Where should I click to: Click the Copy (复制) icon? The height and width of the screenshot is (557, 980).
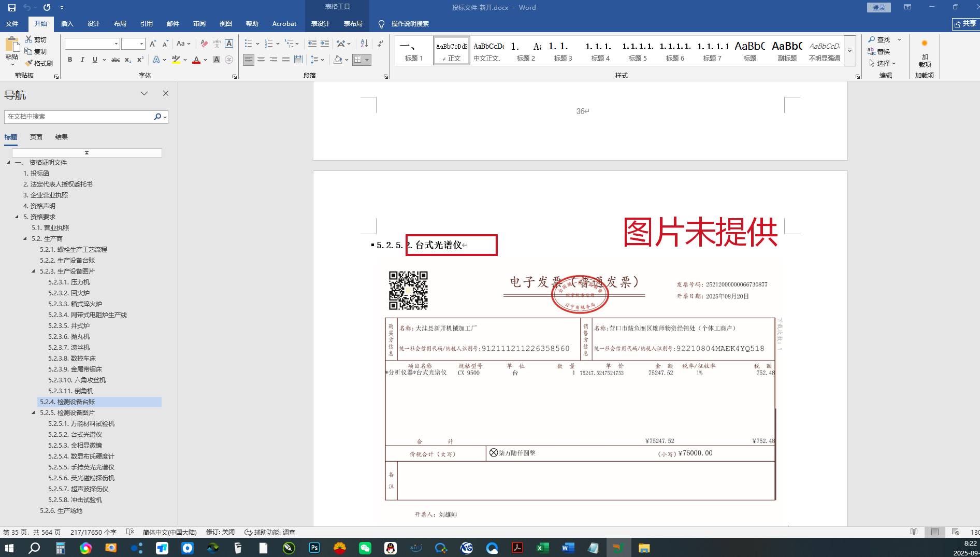(28, 51)
